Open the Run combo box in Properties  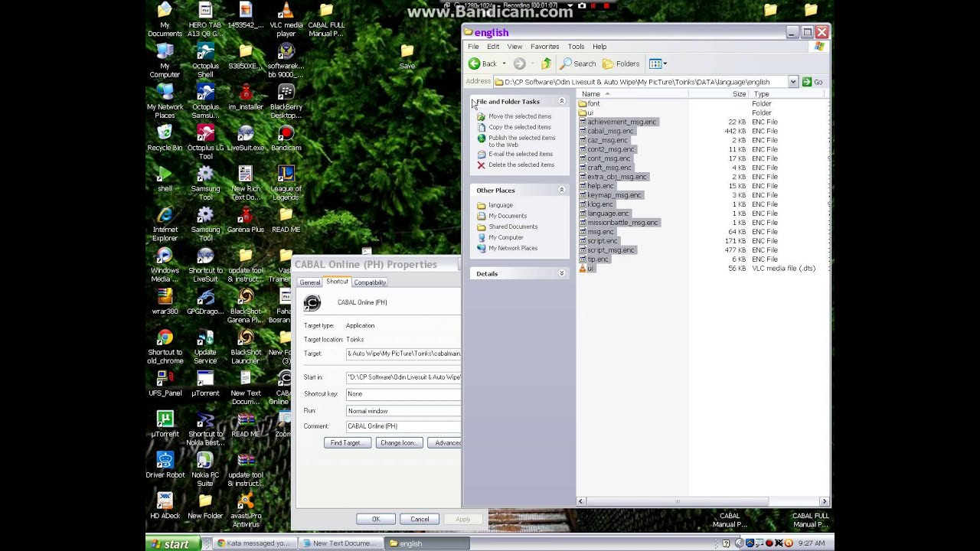click(403, 411)
